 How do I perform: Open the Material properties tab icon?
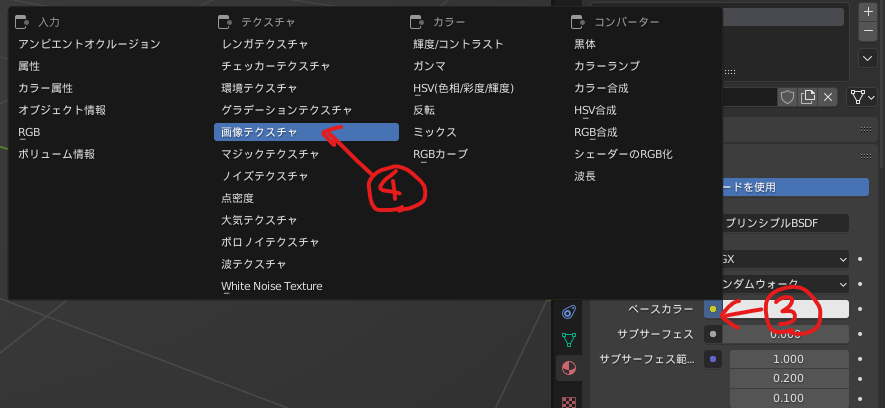coord(569,367)
